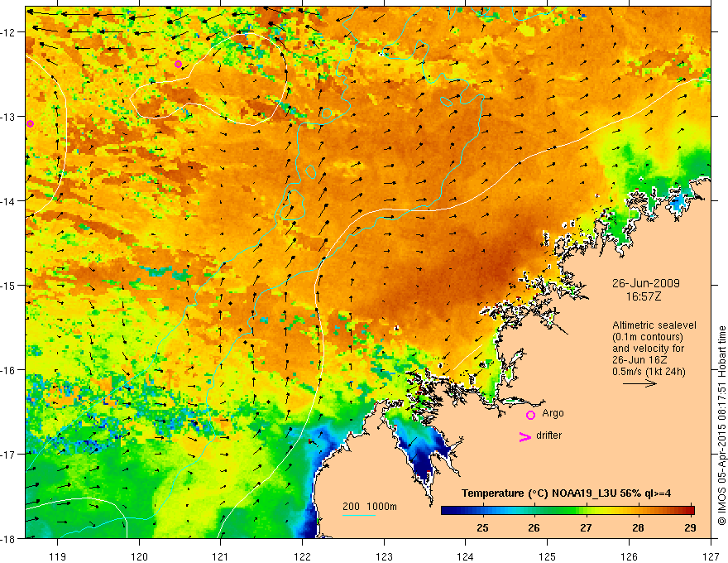Click the "26-Jun-2009" date text
Viewport: 728px width, 563px height.
pyautogui.click(x=646, y=283)
